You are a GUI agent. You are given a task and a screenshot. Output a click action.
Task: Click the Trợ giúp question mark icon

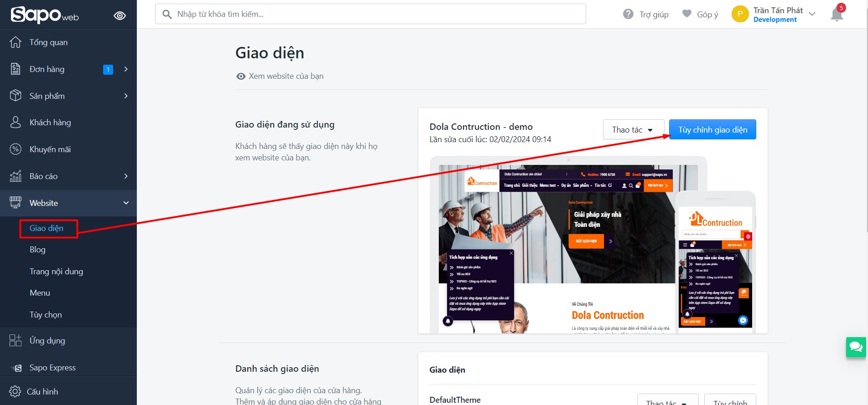(628, 14)
